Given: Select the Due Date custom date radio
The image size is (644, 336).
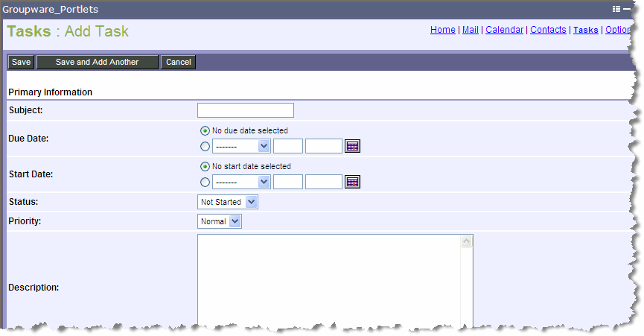Looking at the screenshot, I should (205, 146).
